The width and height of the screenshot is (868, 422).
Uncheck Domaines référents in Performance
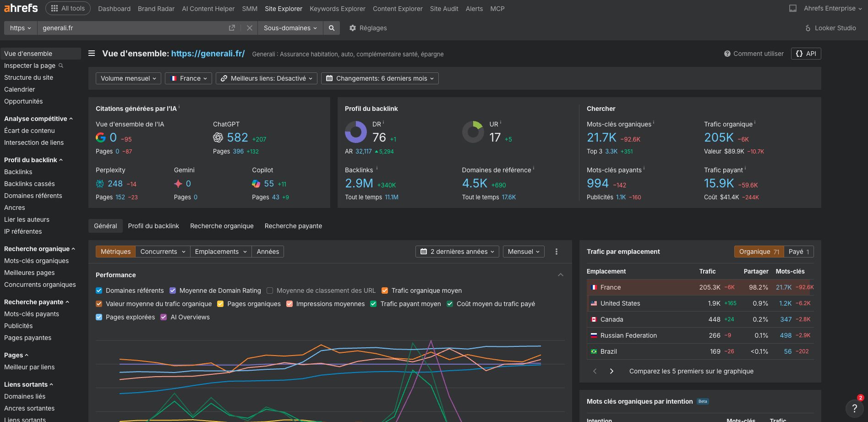(x=98, y=290)
